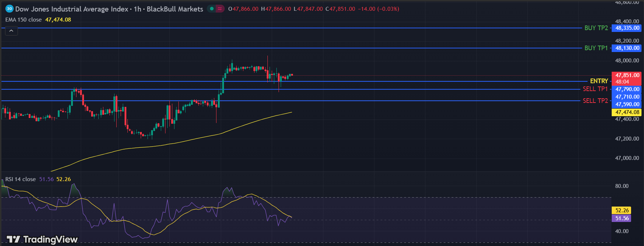Click the red current price 47,851.00 label

(x=627, y=75)
